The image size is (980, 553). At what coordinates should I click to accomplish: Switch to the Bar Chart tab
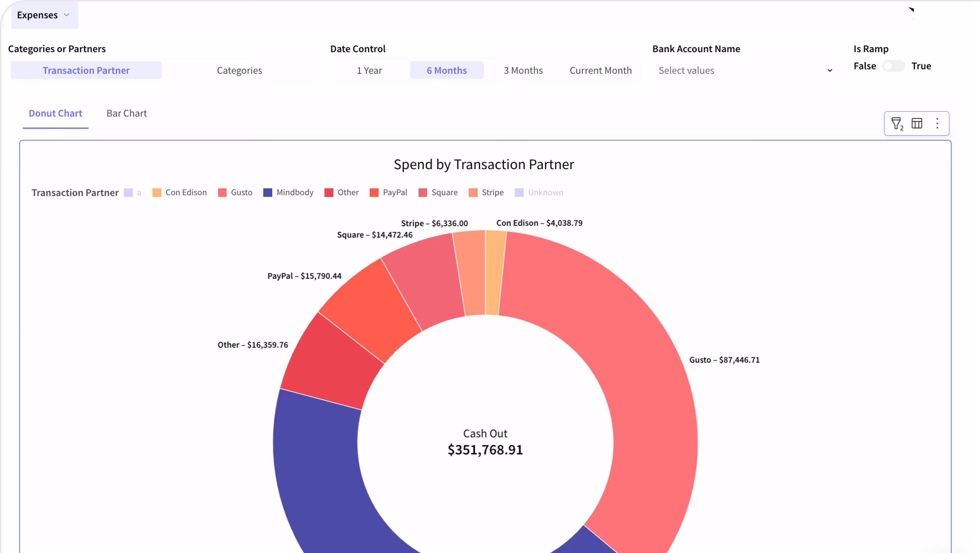(x=126, y=113)
